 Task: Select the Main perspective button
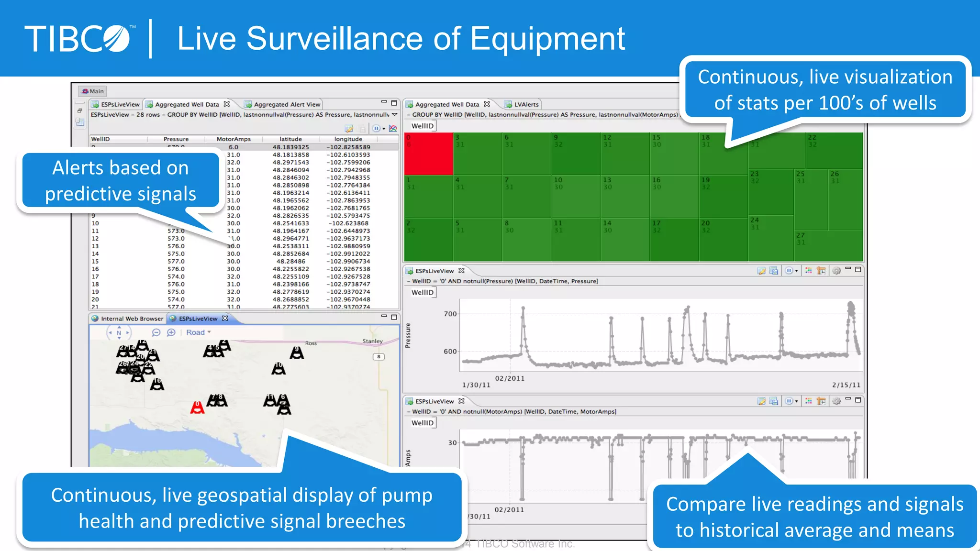[x=93, y=91]
